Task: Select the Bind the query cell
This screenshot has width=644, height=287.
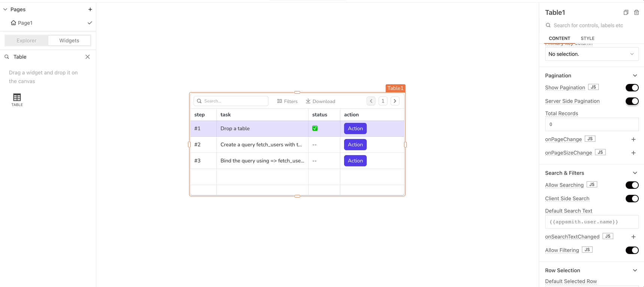Action: (262, 161)
